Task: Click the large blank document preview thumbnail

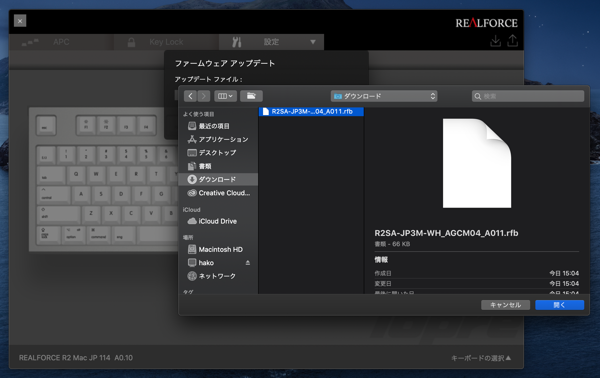Action: pyautogui.click(x=477, y=163)
